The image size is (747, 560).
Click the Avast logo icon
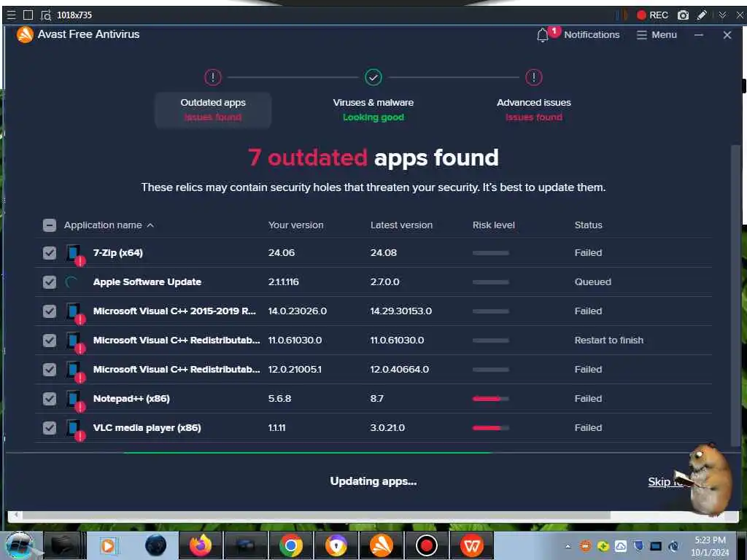coord(25,34)
